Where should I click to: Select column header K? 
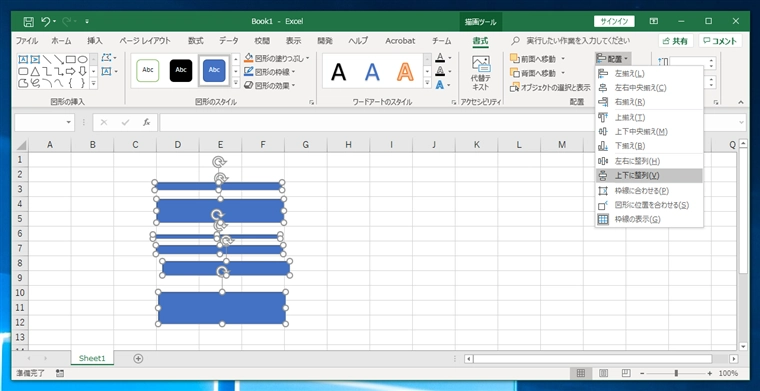click(476, 144)
